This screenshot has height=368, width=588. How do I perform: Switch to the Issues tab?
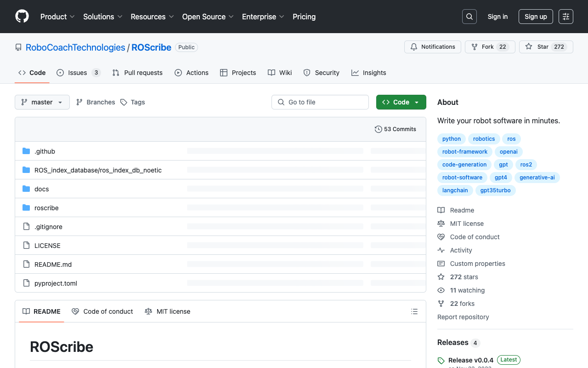pyautogui.click(x=79, y=73)
